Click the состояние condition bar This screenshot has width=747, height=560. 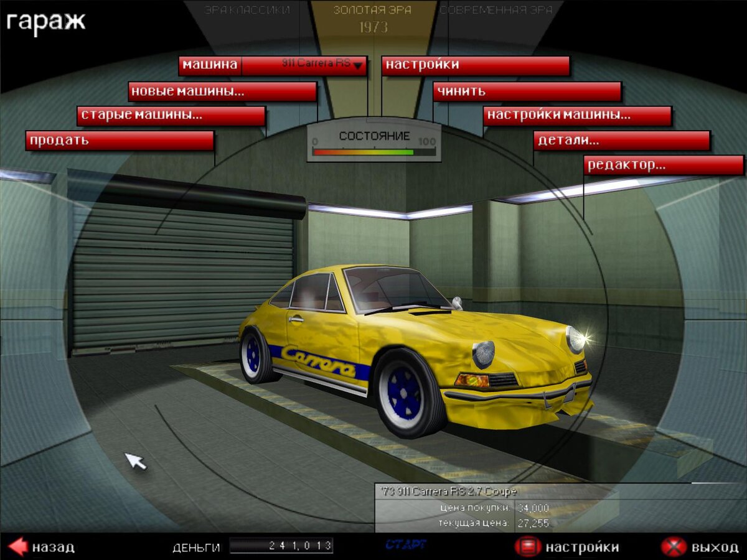pyautogui.click(x=374, y=151)
